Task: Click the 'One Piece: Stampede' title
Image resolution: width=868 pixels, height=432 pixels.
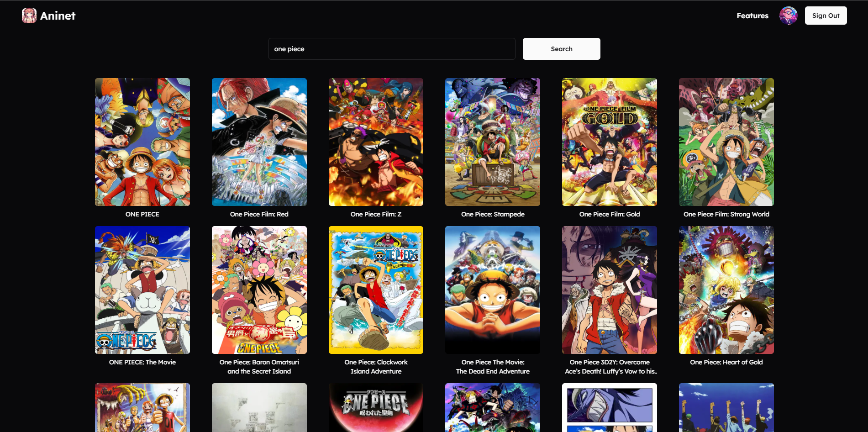Action: 493,214
